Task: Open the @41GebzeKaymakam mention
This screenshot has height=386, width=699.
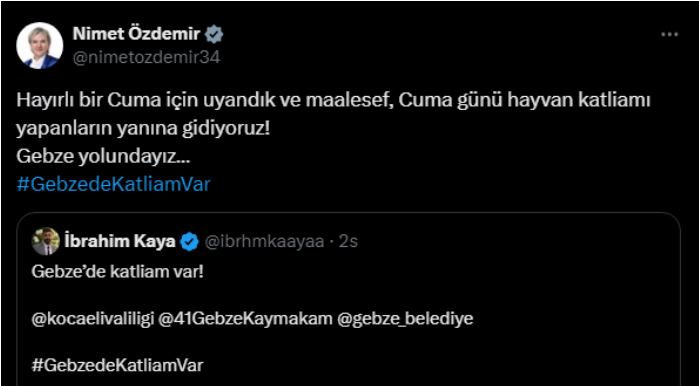Action: click(x=247, y=319)
